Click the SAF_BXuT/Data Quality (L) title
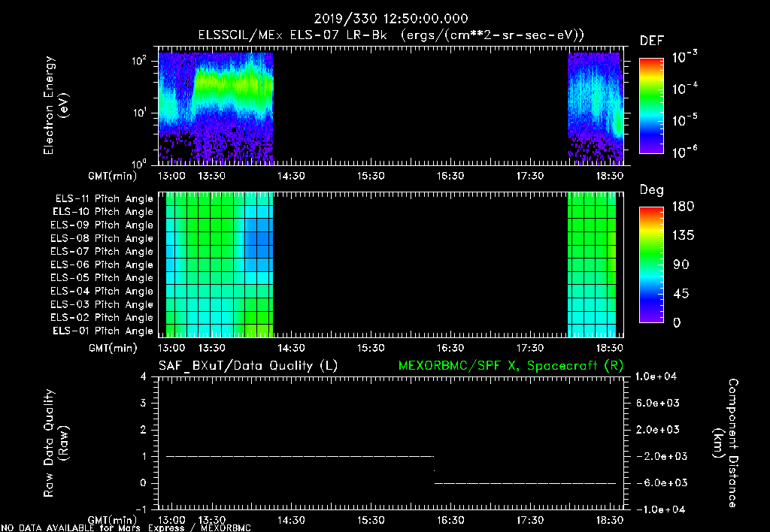Viewport: 770px width, 532px height. click(x=248, y=366)
